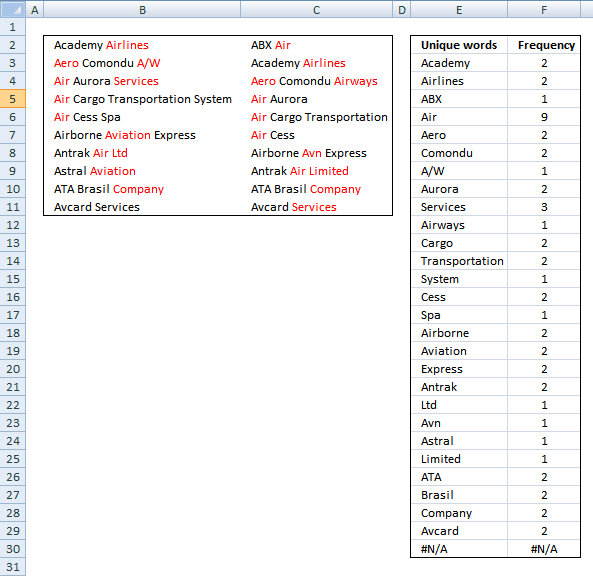
Task: Click the Select All corner button
Action: 13,10
